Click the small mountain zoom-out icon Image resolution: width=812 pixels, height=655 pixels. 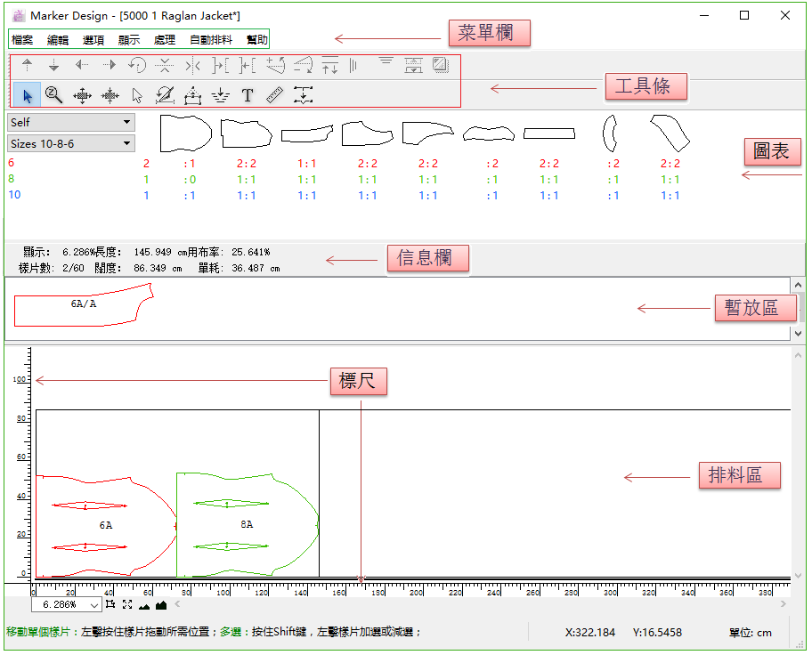pos(144,605)
